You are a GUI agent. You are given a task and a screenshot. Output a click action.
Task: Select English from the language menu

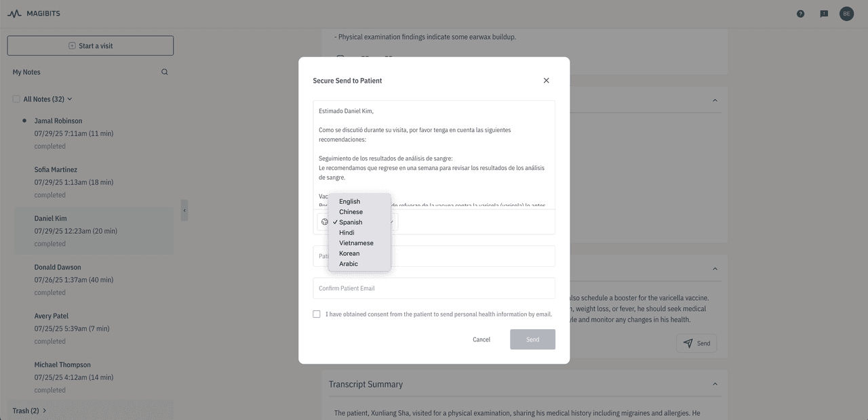(349, 201)
